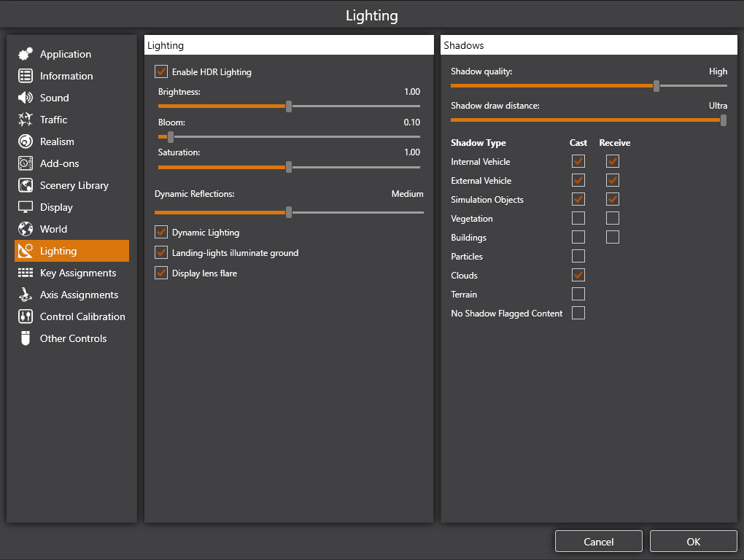Open the Application settings gear icon

click(26, 54)
